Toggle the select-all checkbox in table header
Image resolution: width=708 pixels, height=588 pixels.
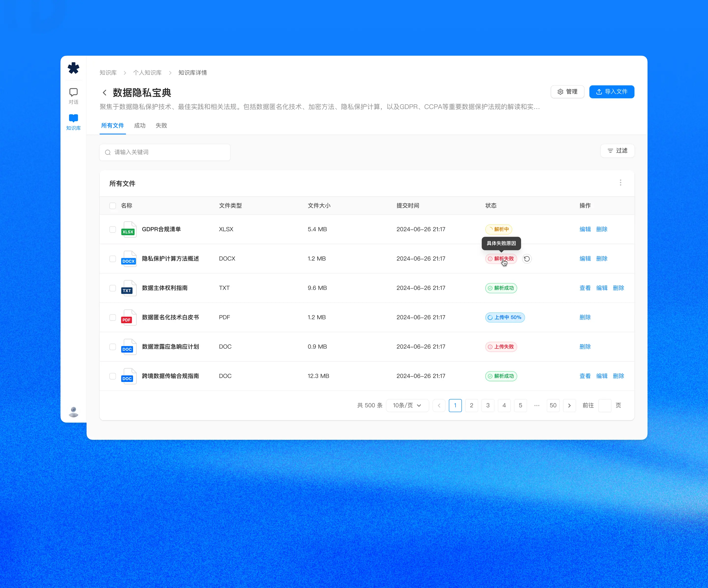[x=113, y=206]
